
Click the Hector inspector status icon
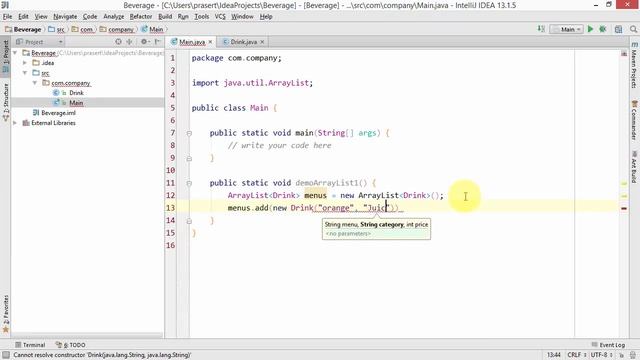tap(632, 355)
